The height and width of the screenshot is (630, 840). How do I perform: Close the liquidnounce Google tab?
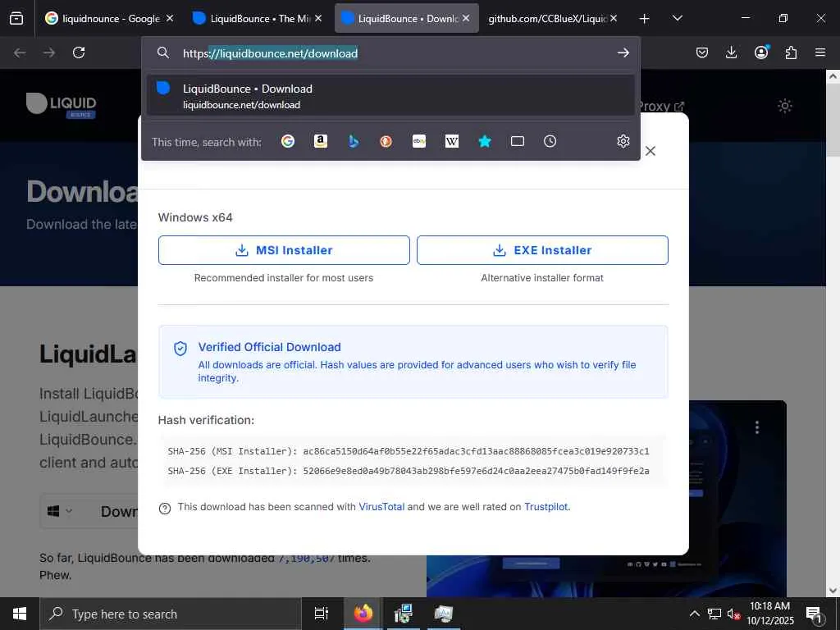(170, 18)
